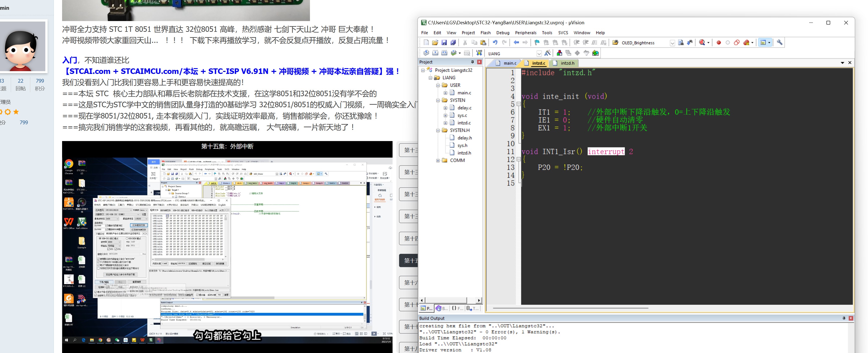Rebuild all target files icon
The width and height of the screenshot is (868, 353).
tap(444, 53)
